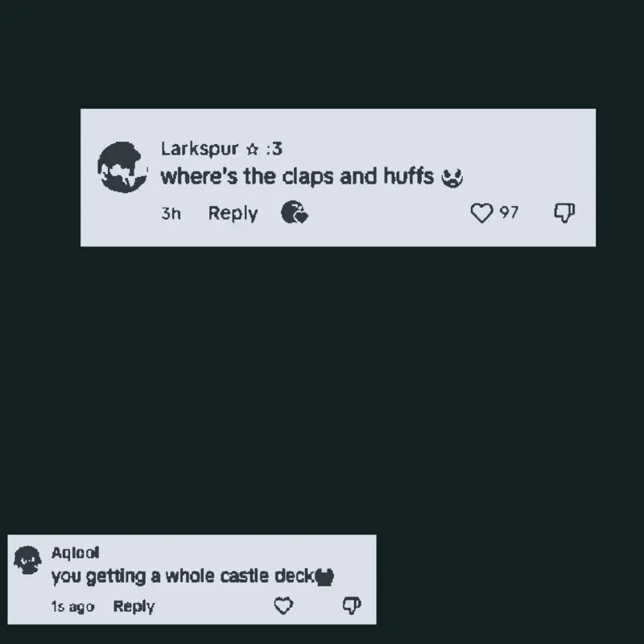Dislike Larkspur's comment with thumbs-down icon
The height and width of the screenshot is (644, 644).
click(x=564, y=213)
